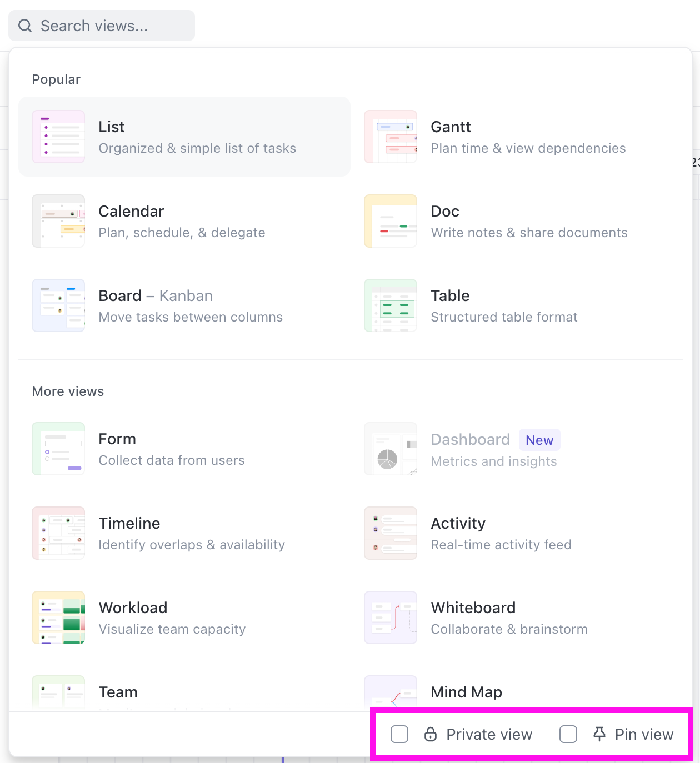This screenshot has height=763, width=700.
Task: Select the Timeline view icon
Action: (x=58, y=533)
